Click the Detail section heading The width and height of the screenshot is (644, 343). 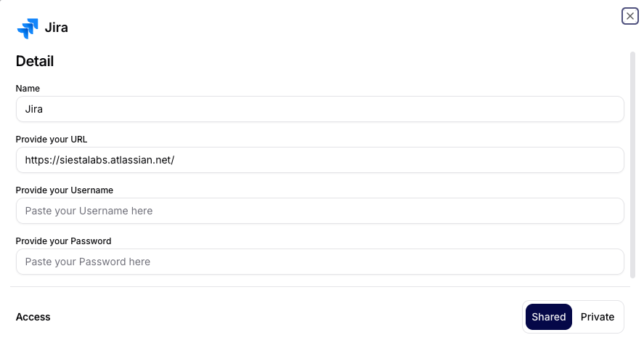(35, 62)
